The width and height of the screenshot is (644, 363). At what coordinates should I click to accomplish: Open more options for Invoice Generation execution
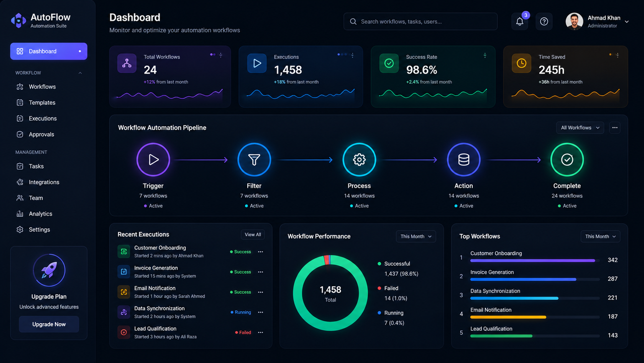click(260, 272)
